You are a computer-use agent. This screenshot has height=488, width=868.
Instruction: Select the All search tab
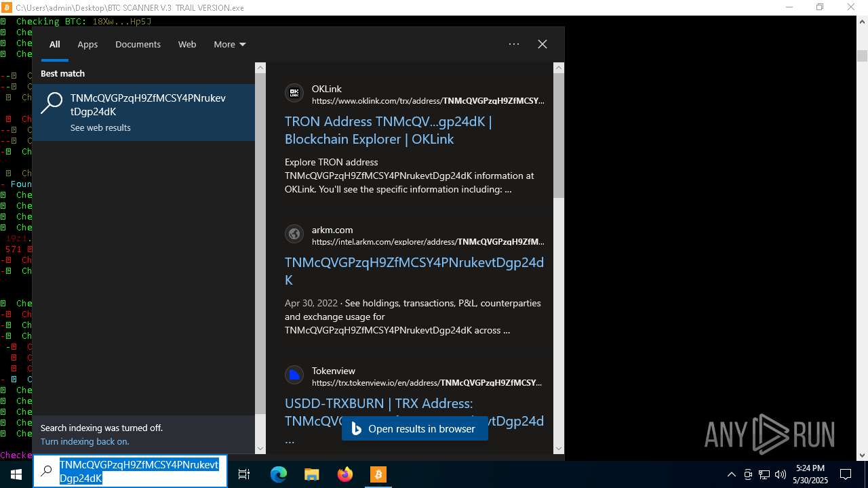click(x=55, y=45)
